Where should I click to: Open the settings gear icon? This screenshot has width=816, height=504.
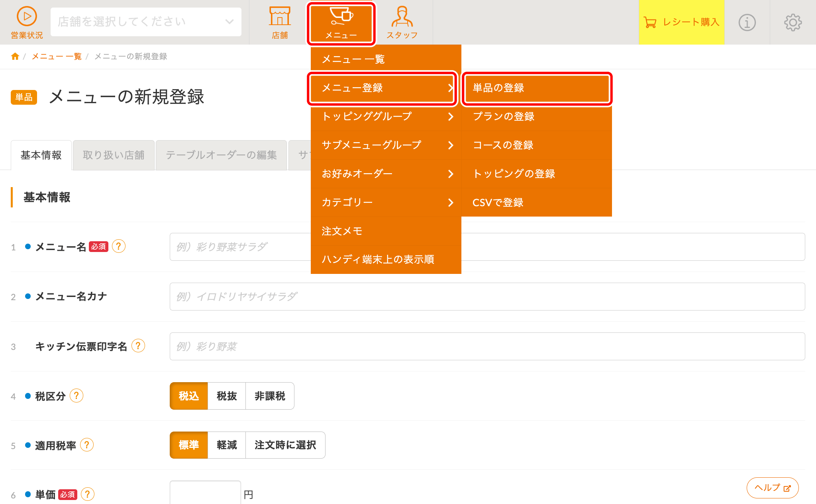[x=793, y=22]
